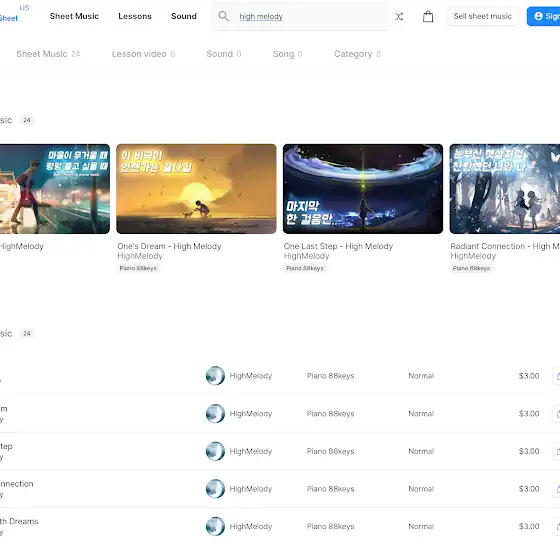Click Normal difficulty in first list row
Viewport: 560px width, 560px height.
point(421,376)
